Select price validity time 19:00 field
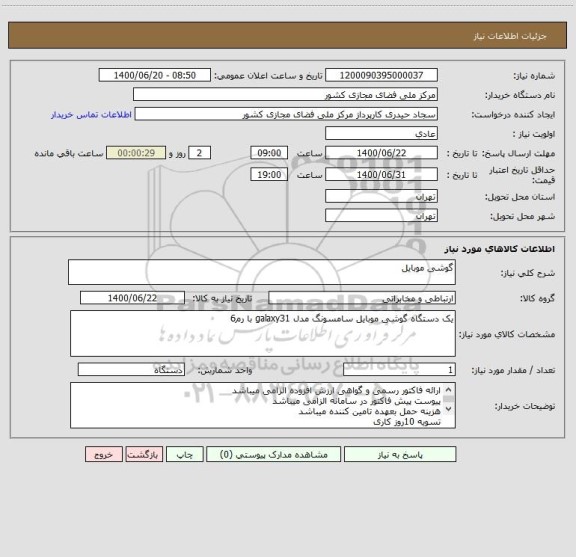The height and width of the screenshot is (557, 576). [269, 175]
